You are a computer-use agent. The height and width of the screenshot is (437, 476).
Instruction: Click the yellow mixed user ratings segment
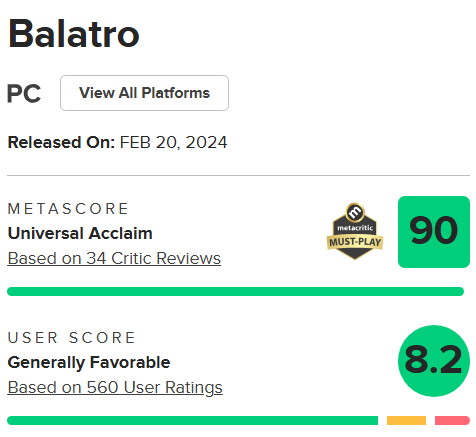(x=406, y=420)
